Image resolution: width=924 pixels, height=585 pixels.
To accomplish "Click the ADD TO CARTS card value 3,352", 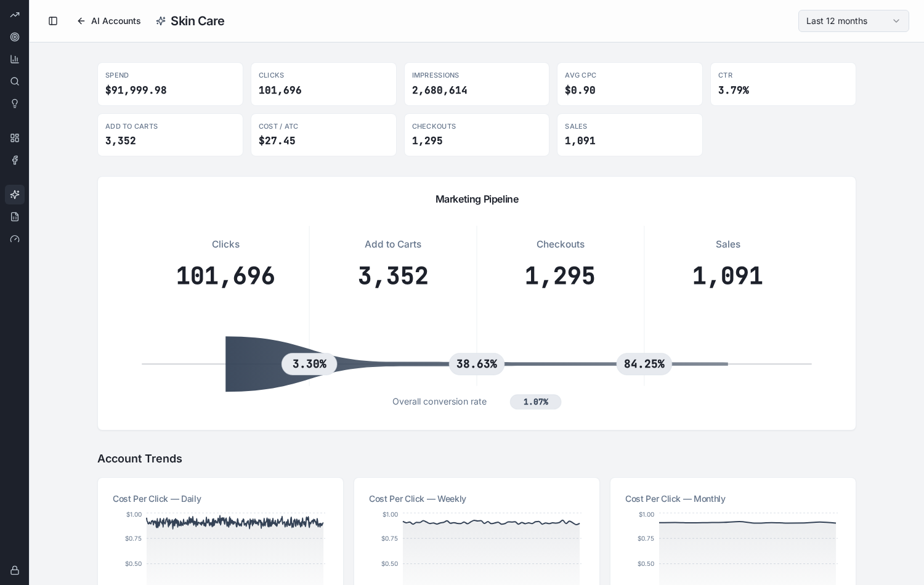I will (121, 141).
